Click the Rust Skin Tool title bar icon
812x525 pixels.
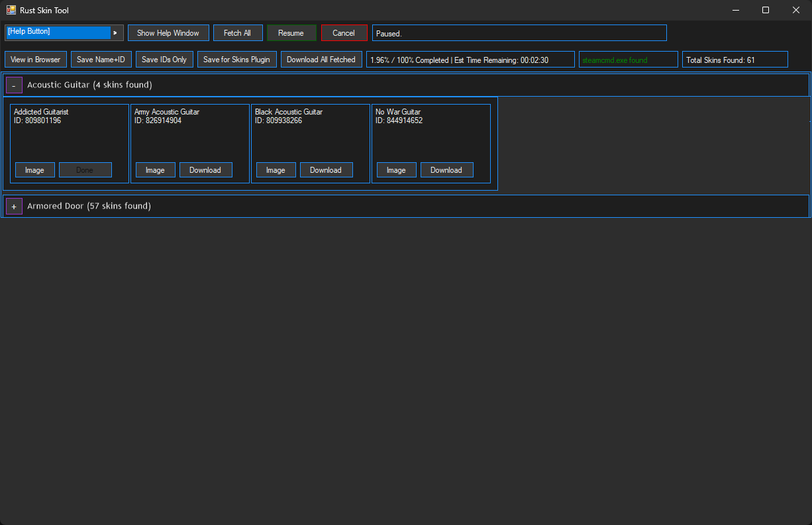tap(10, 10)
